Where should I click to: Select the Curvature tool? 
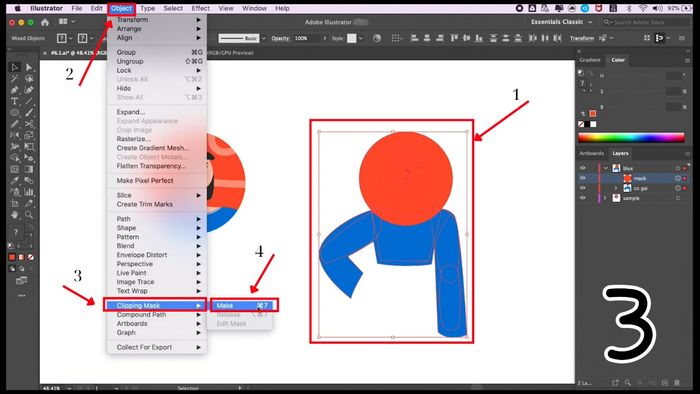coord(29,90)
